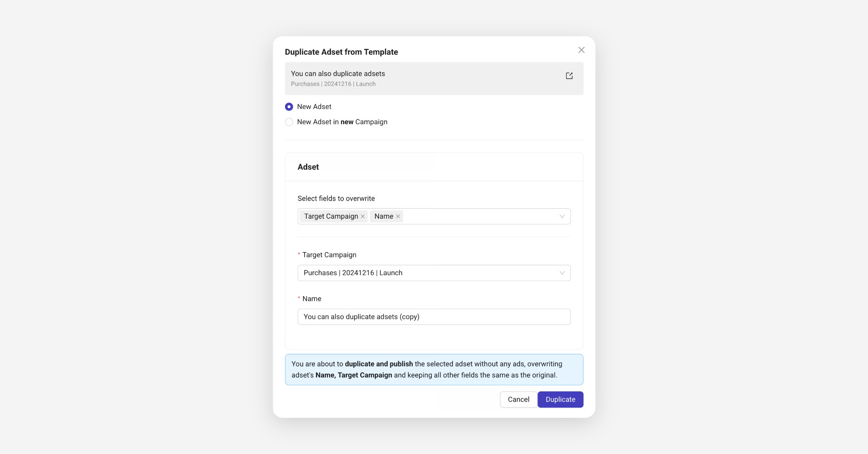Click the adset Name text field
This screenshot has width=868, height=454.
[434, 317]
